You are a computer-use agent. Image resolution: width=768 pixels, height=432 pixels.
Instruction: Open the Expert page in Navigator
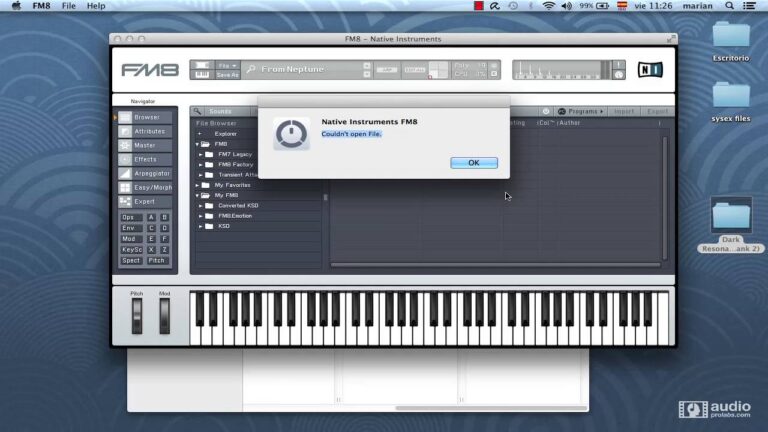[145, 201]
